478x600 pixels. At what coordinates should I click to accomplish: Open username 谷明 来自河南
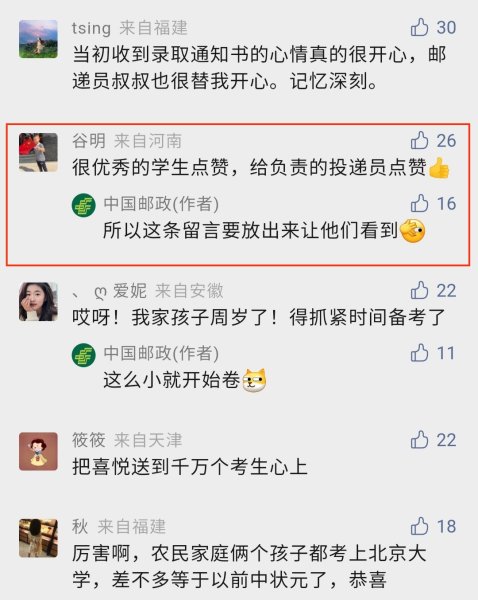tap(127, 141)
